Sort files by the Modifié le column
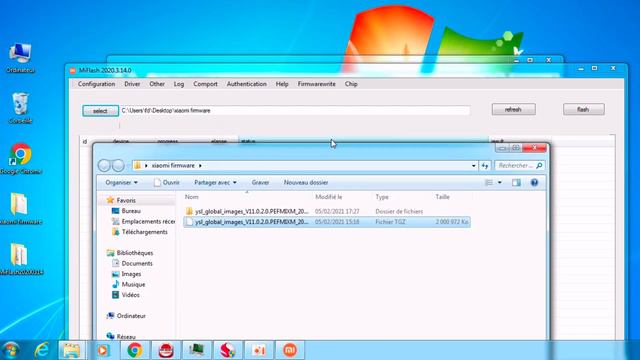The height and width of the screenshot is (360, 640). (329, 197)
